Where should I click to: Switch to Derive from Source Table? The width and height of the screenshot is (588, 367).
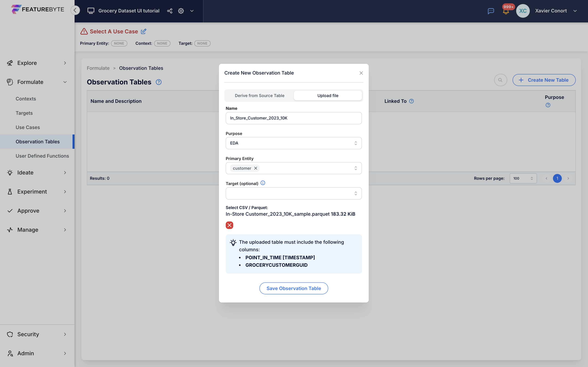[259, 96]
